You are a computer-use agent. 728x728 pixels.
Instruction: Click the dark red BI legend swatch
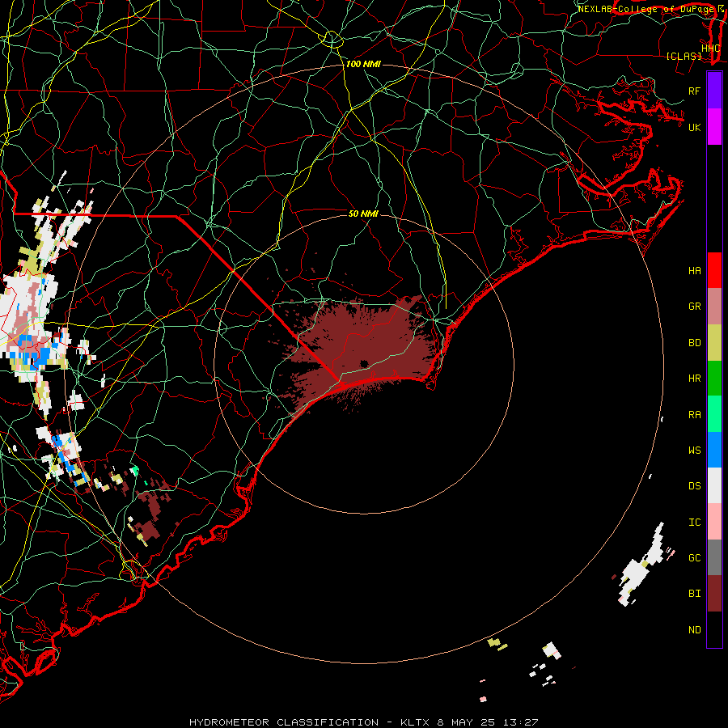[714, 594]
